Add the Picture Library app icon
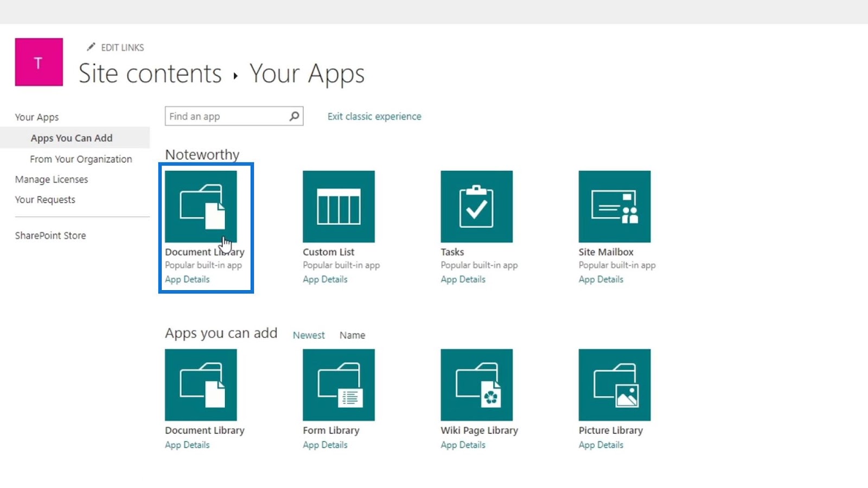Image resolution: width=868 pixels, height=488 pixels. 614,385
